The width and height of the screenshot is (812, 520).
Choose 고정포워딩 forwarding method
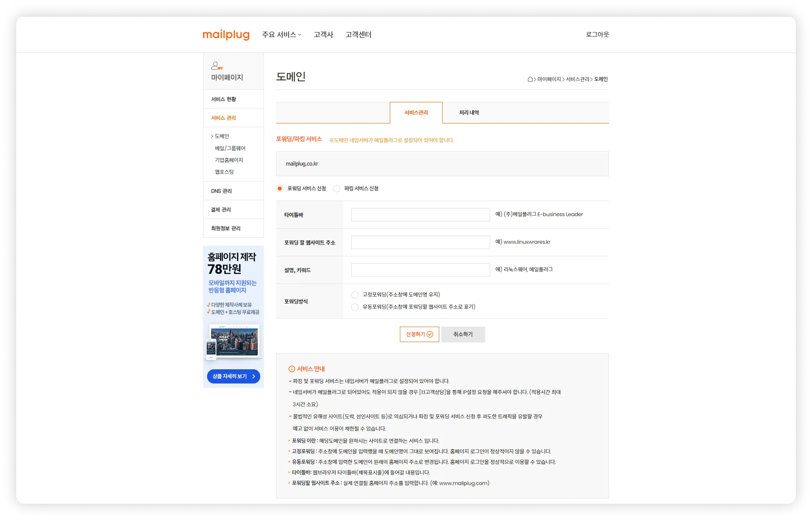(x=355, y=295)
